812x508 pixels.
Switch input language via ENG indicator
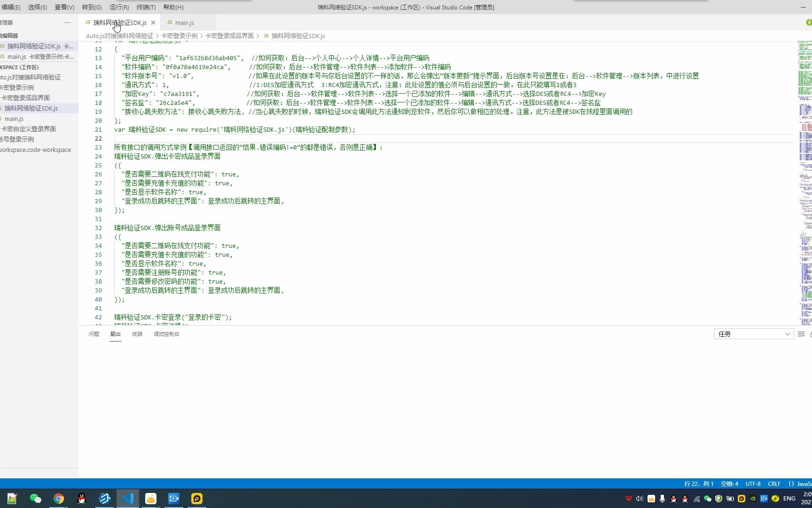tap(789, 499)
